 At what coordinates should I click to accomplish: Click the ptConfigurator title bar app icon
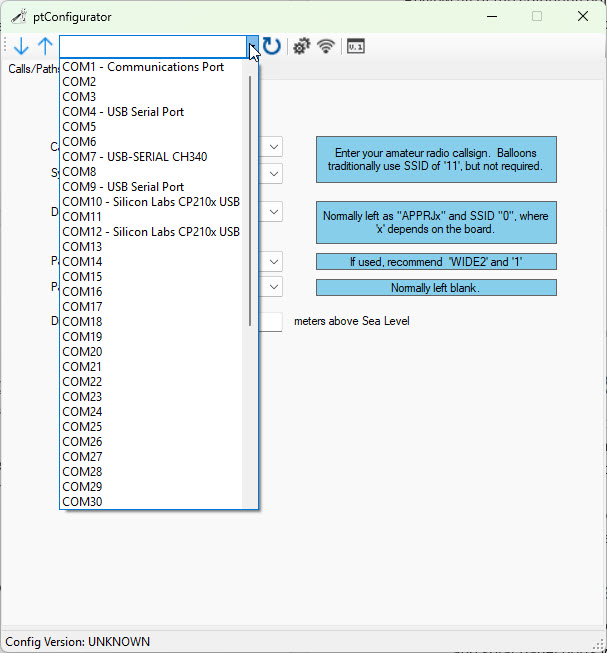(17, 16)
